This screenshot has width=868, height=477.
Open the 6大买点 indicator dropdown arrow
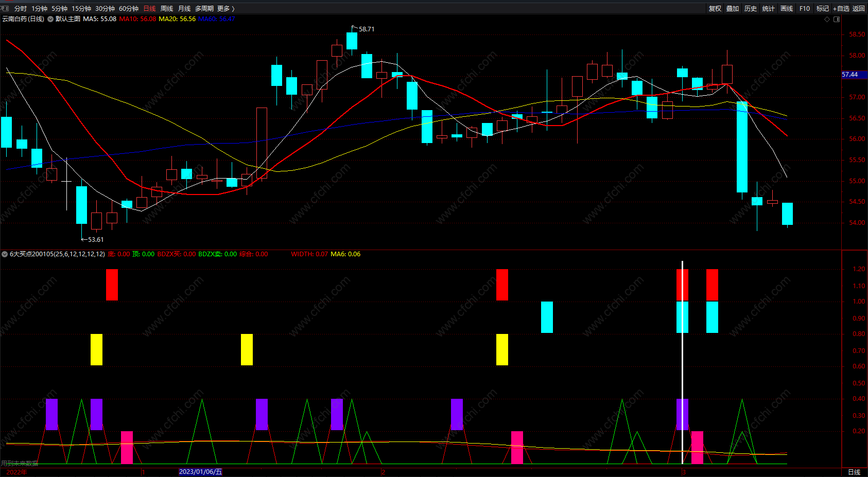(5, 254)
